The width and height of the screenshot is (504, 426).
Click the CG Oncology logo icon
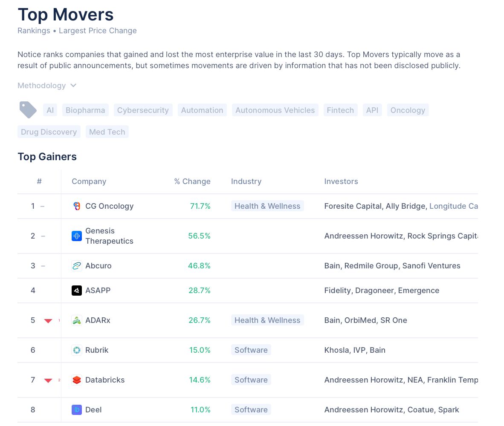click(x=76, y=206)
